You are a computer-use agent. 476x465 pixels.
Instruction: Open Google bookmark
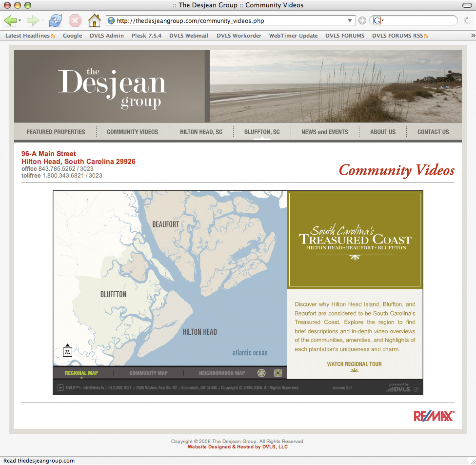tap(72, 36)
